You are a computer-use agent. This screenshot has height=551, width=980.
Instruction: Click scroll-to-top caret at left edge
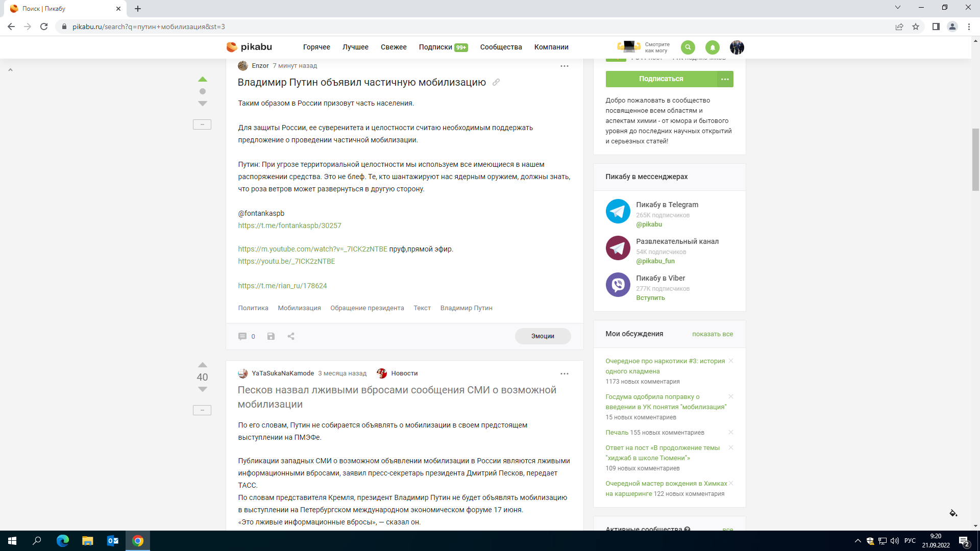10,70
